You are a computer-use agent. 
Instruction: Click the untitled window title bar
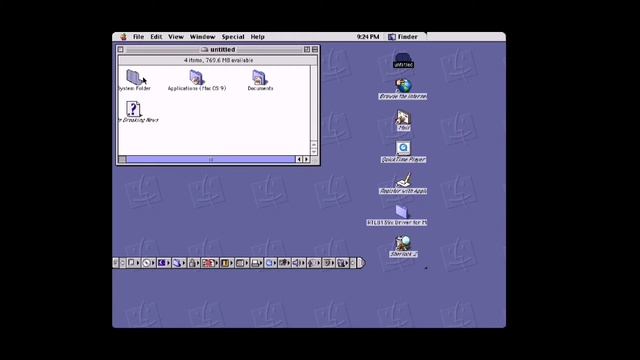click(218, 49)
